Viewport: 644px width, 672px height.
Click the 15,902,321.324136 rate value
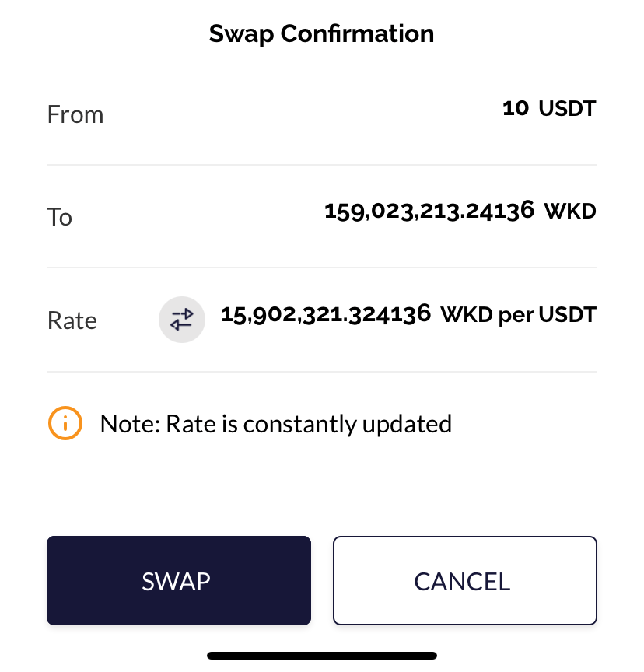[326, 314]
